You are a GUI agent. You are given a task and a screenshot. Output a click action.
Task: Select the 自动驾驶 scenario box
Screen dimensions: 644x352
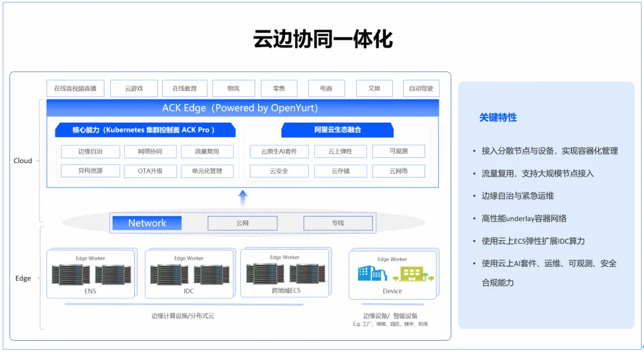[421, 89]
